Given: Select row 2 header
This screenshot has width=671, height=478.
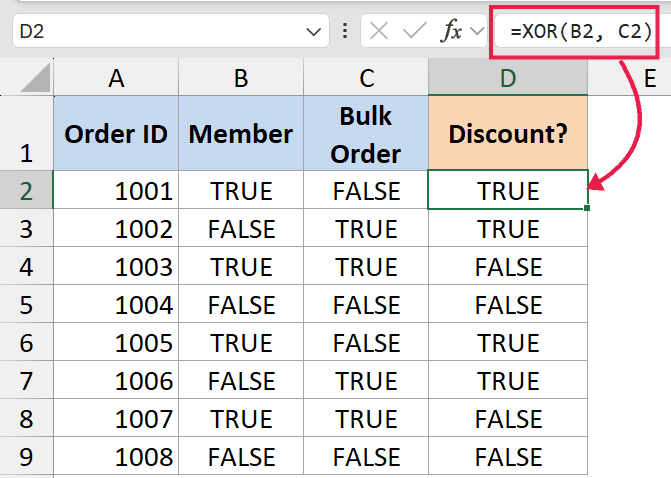Looking at the screenshot, I should coord(27,190).
